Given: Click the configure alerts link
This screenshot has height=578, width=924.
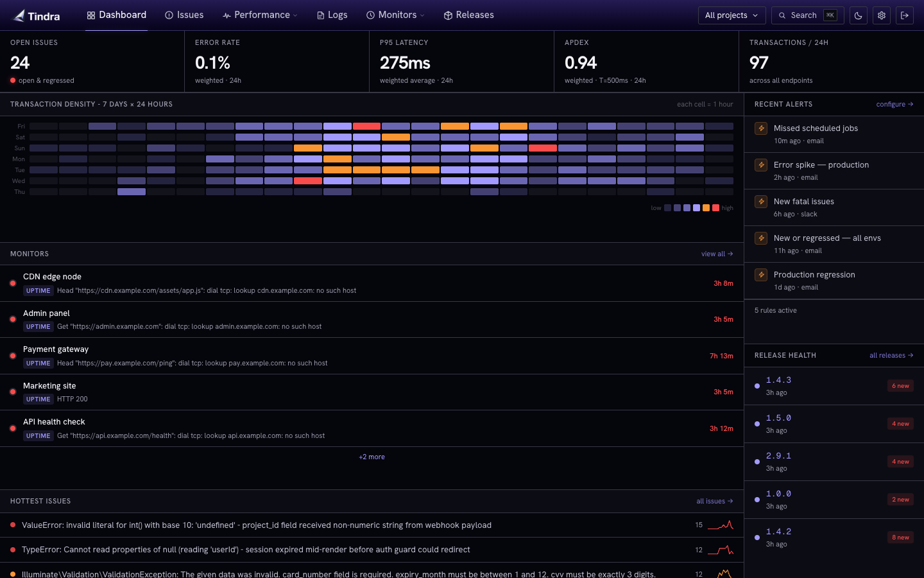Looking at the screenshot, I should click(894, 104).
